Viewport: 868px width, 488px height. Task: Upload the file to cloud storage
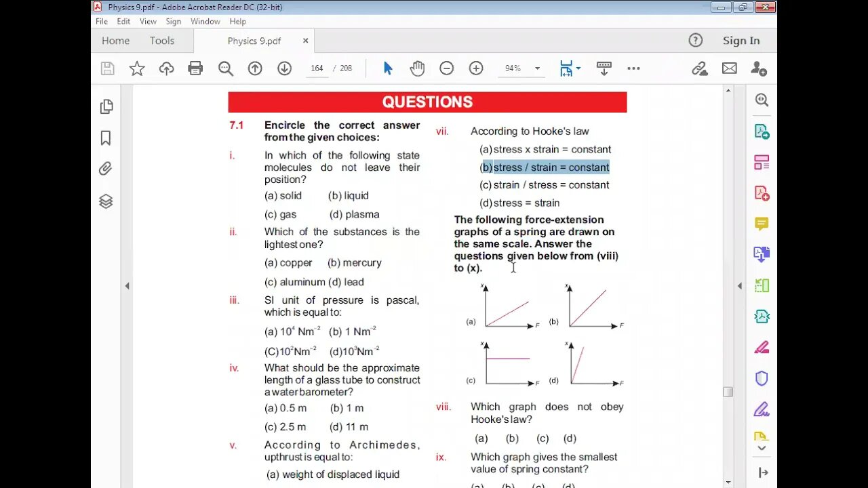pos(166,68)
